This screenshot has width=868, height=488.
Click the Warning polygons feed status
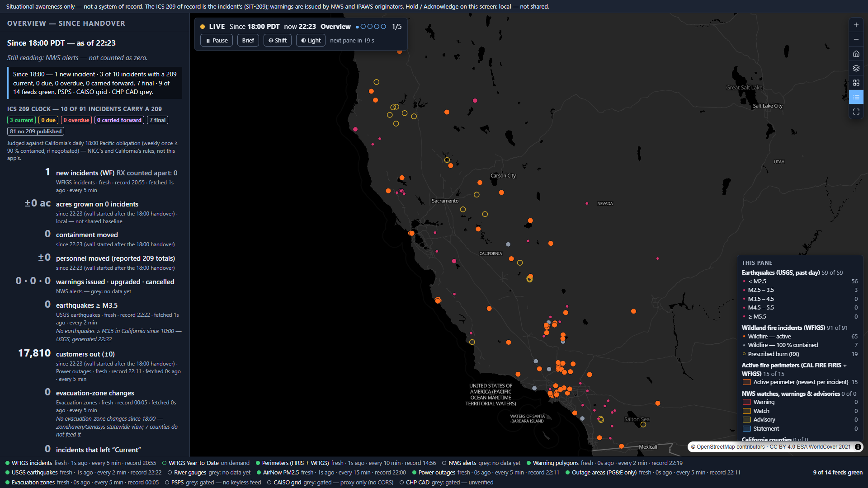pyautogui.click(x=604, y=463)
